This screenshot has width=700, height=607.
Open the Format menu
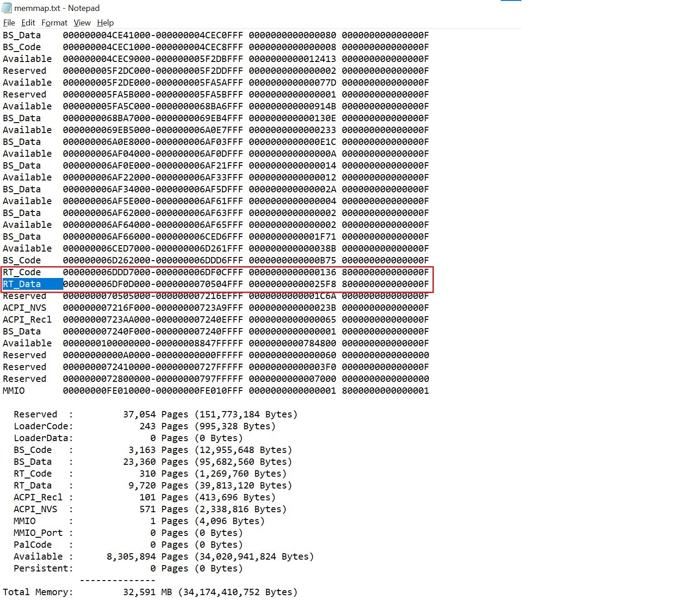[x=54, y=23]
